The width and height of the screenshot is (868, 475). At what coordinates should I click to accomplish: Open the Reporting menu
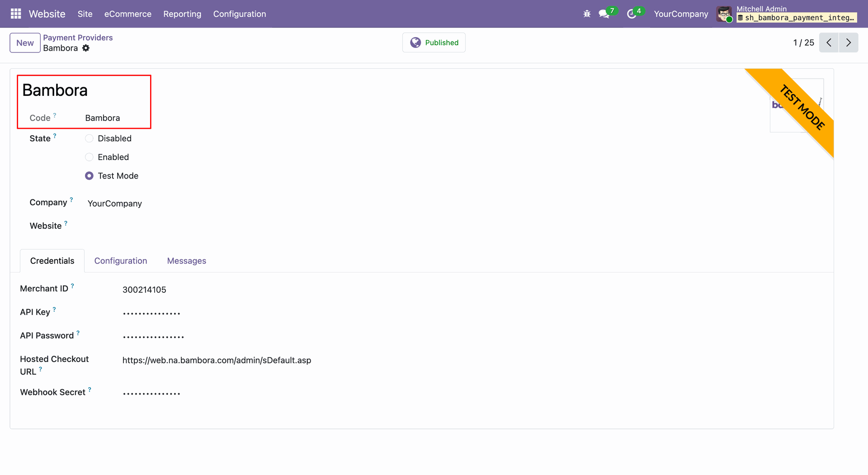[x=182, y=14]
